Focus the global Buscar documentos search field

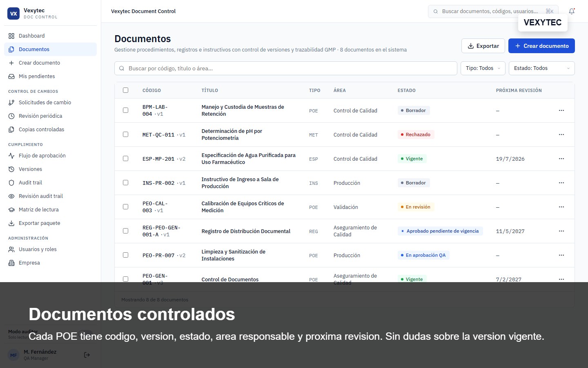[493, 11]
